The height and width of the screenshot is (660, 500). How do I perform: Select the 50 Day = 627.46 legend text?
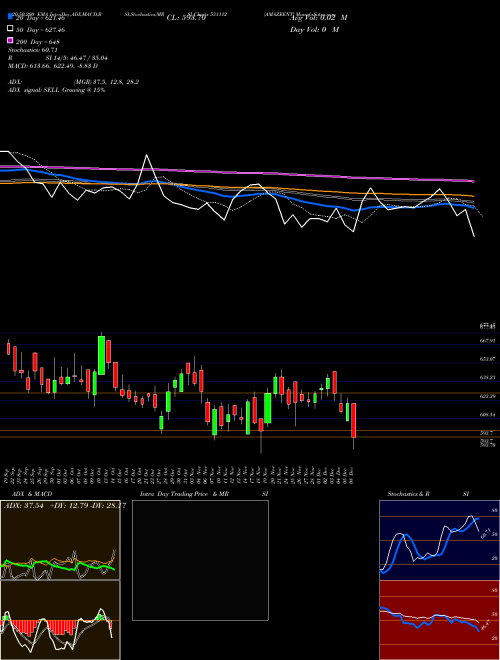(x=40, y=30)
